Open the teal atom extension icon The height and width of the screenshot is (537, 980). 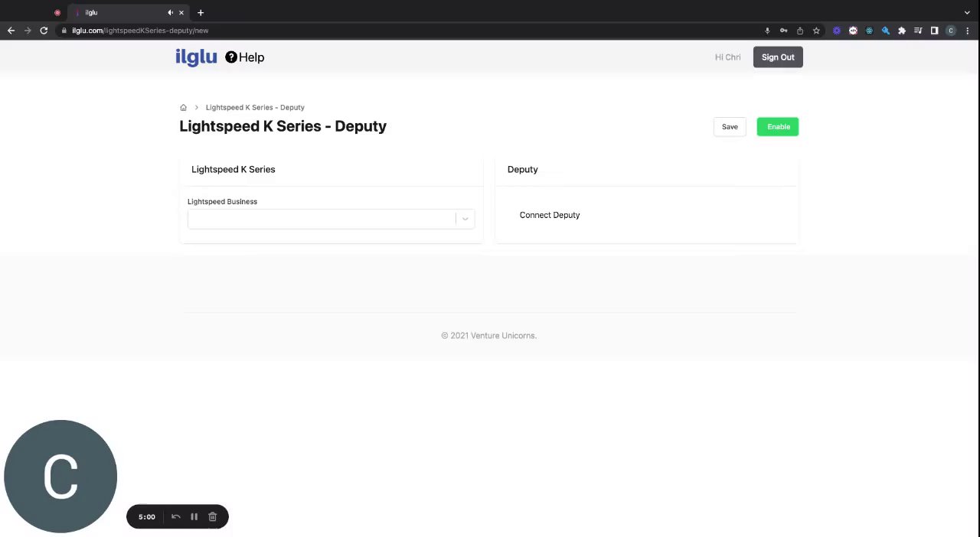pyautogui.click(x=869, y=31)
